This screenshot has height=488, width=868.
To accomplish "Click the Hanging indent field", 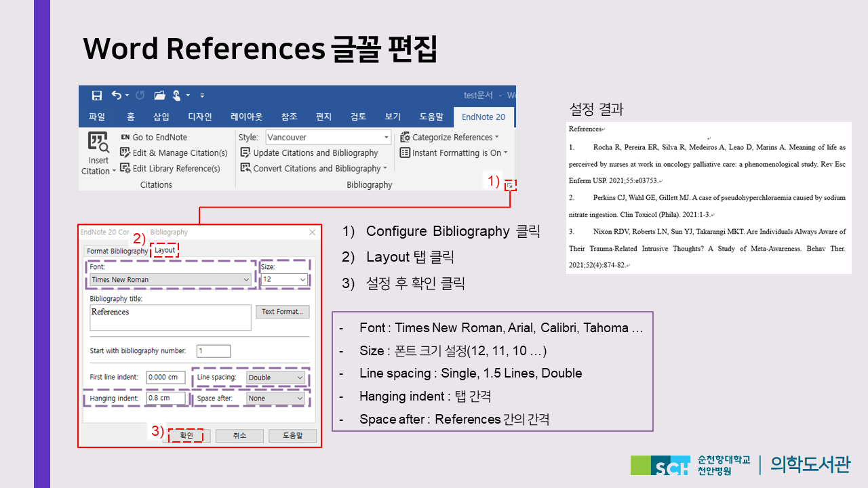I will pyautogui.click(x=166, y=398).
